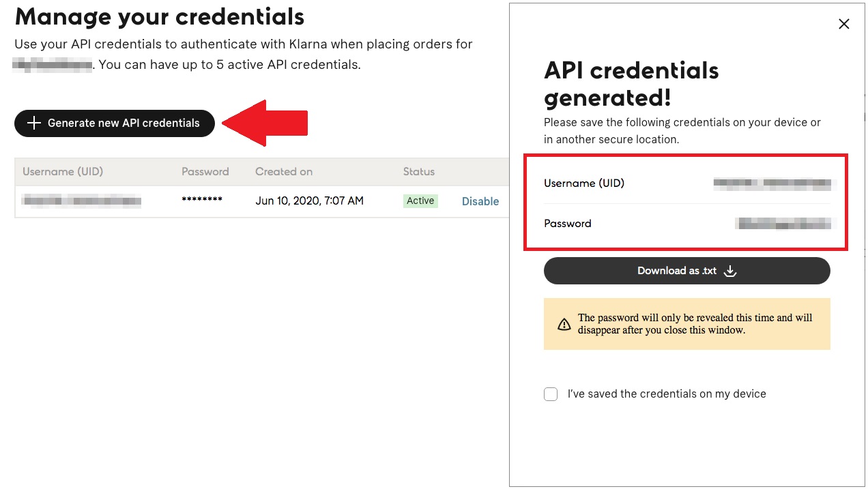Disable the active credential via Disable link
Image resolution: width=868 pixels, height=489 pixels.
pos(480,201)
